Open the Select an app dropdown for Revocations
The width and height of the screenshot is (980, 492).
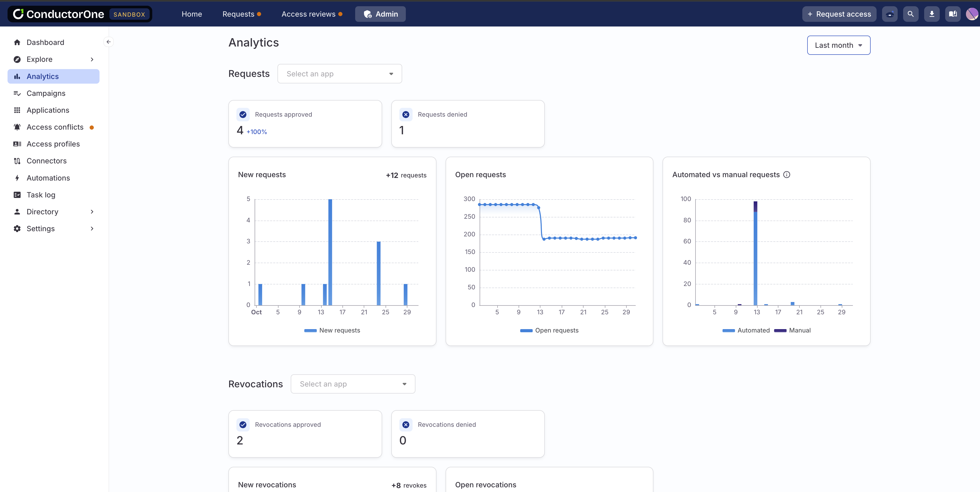coord(353,384)
